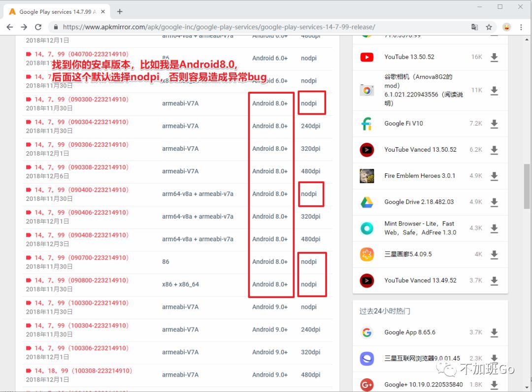Image resolution: width=532 pixels, height=392 pixels.
Task: Download YouTube 13.50.52 with the download arrow
Action: 495,57
